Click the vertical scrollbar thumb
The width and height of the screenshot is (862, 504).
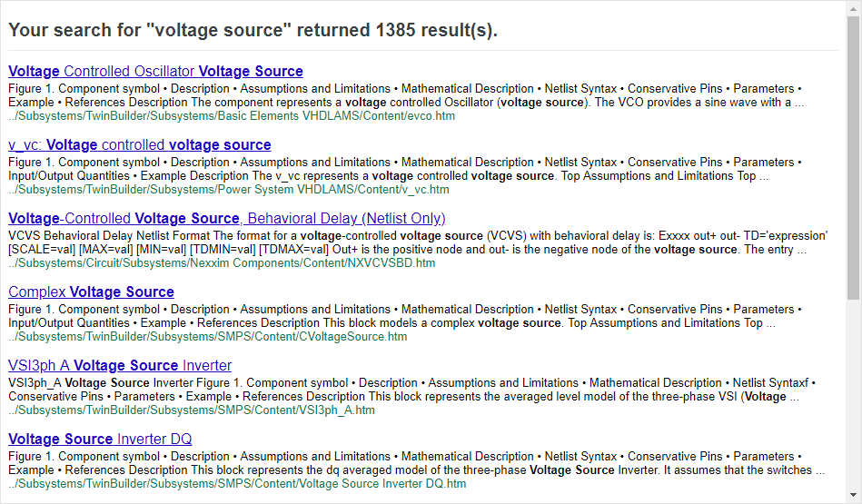(853, 158)
